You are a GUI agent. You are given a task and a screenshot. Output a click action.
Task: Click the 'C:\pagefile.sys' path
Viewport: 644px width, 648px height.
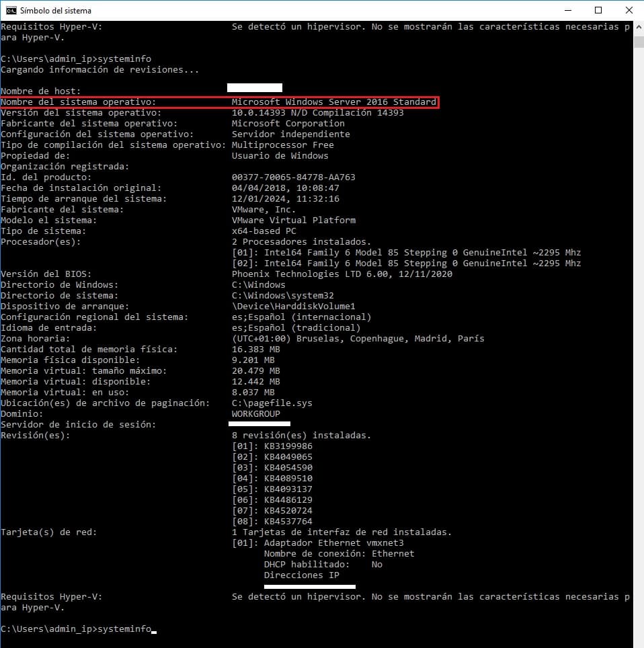[x=272, y=403]
